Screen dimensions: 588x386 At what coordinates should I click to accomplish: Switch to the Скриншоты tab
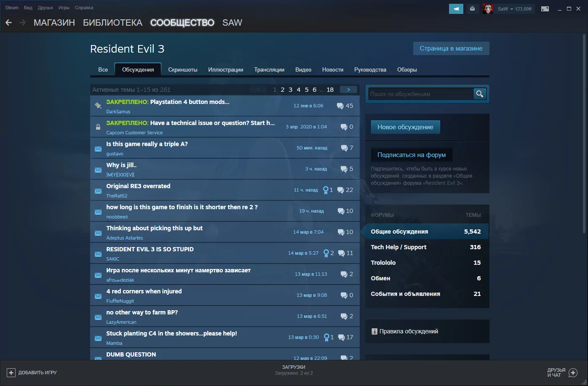point(183,69)
